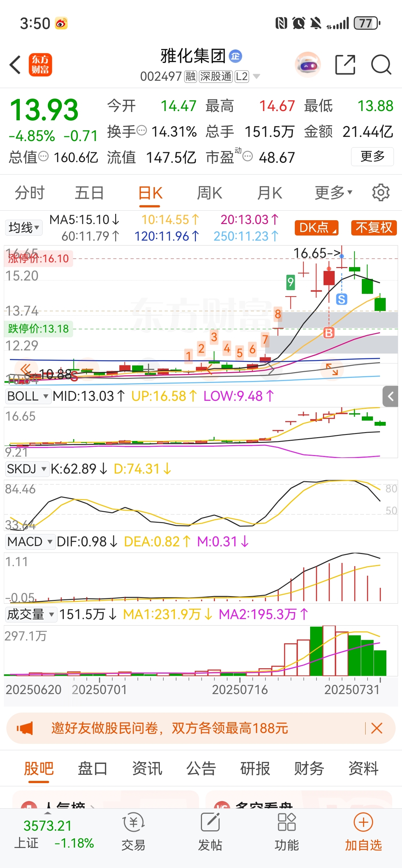Tap the MA5:15.10 value label
The image size is (402, 868).
(x=84, y=220)
